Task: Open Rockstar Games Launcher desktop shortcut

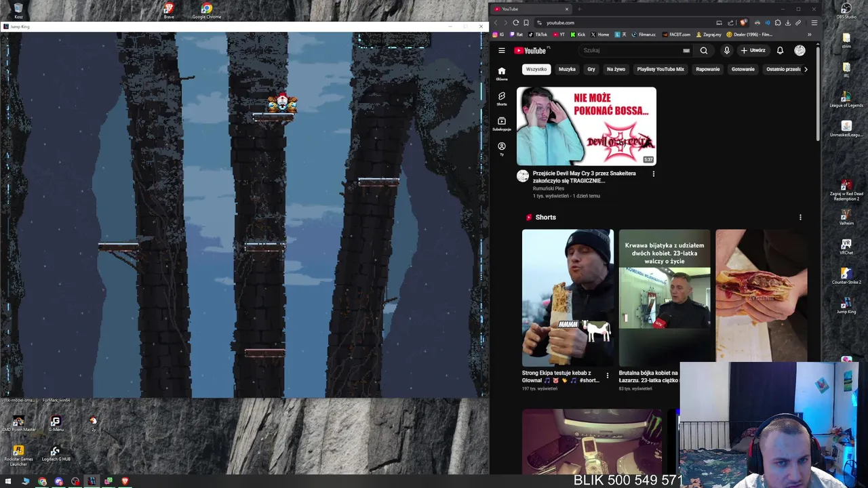Action: click(x=18, y=455)
